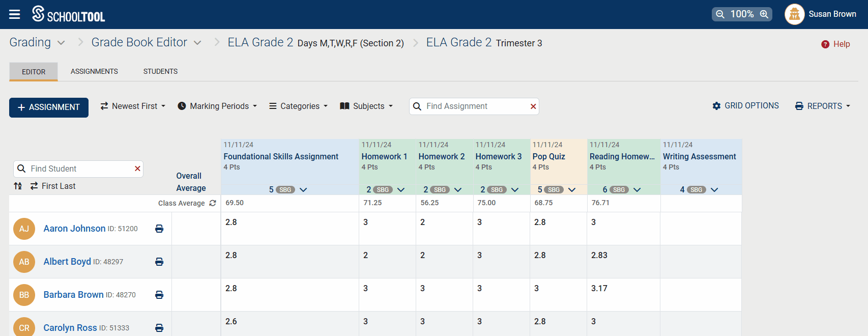The image size is (868, 336).
Task: Print report for Aaron Johnson
Action: (x=159, y=229)
